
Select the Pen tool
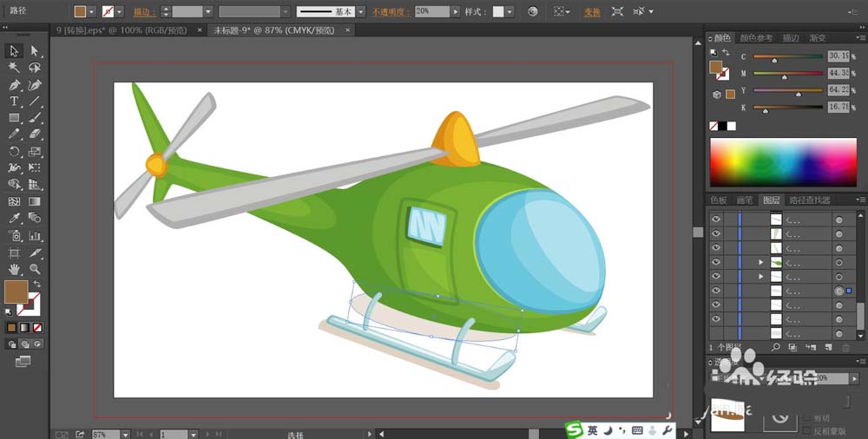click(x=14, y=85)
